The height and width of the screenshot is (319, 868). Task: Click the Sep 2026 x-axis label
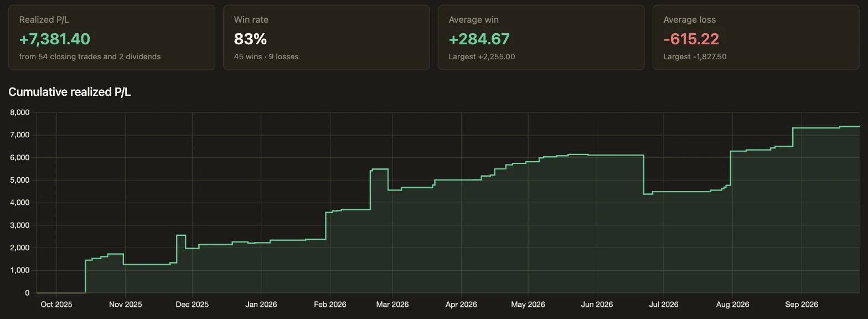point(802,304)
